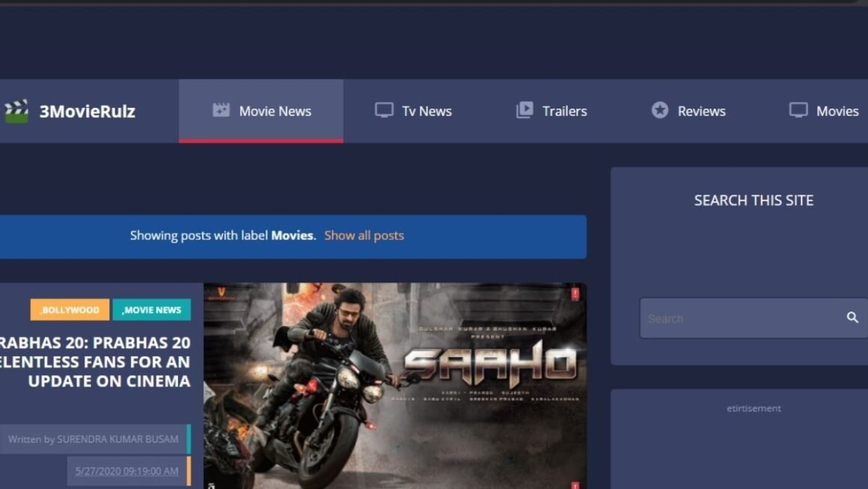Open the Prabhas 20 article headline

click(97, 362)
